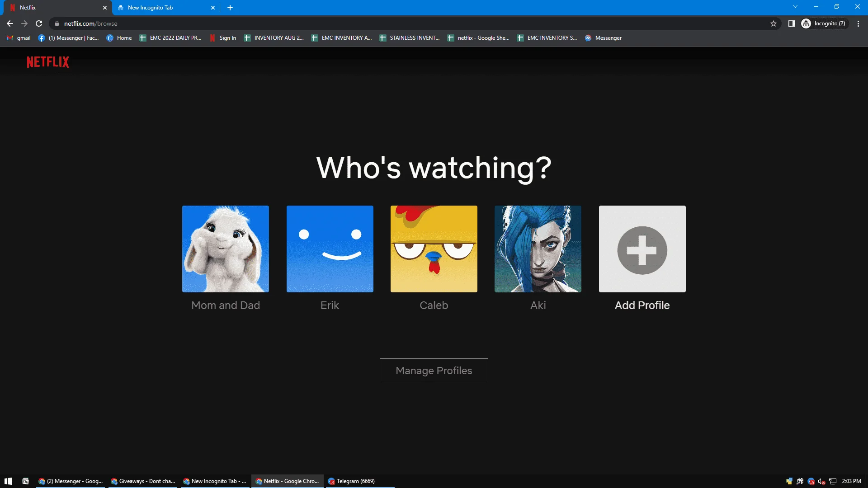Open the EMC 2022 DAILY PR bookmark
Screen dimensions: 868x488
pyautogui.click(x=171, y=38)
